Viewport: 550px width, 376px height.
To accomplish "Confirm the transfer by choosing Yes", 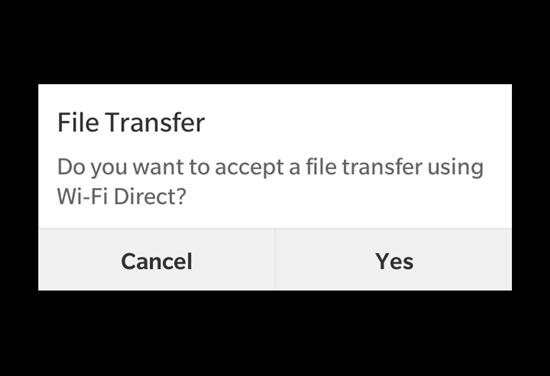I will [x=394, y=260].
